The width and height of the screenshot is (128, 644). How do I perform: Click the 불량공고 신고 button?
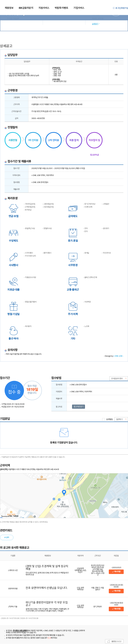114,641
